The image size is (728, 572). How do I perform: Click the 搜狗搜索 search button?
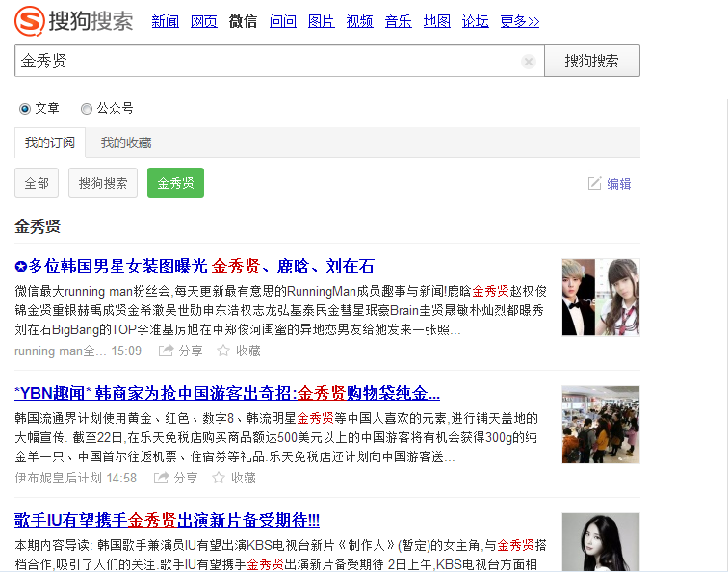(592, 61)
